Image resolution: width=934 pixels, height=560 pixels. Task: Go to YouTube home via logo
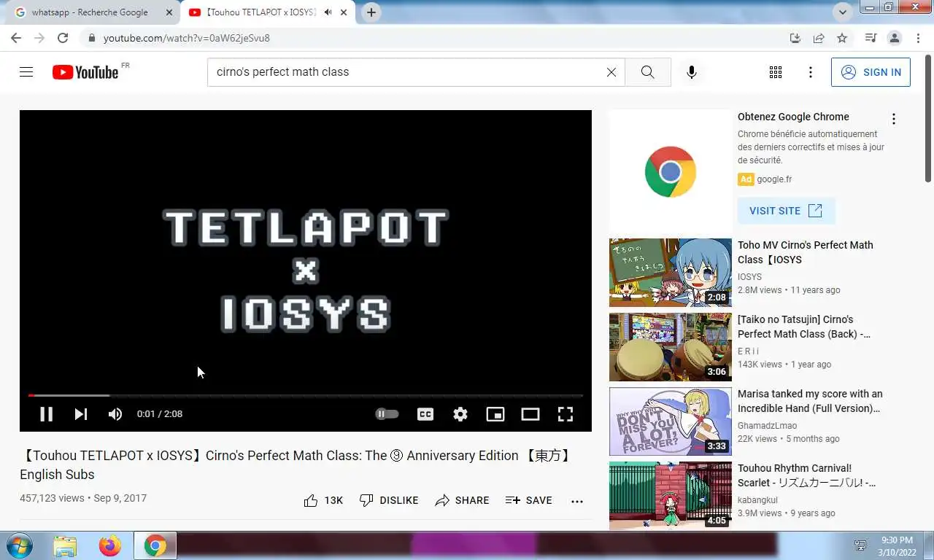coord(85,72)
